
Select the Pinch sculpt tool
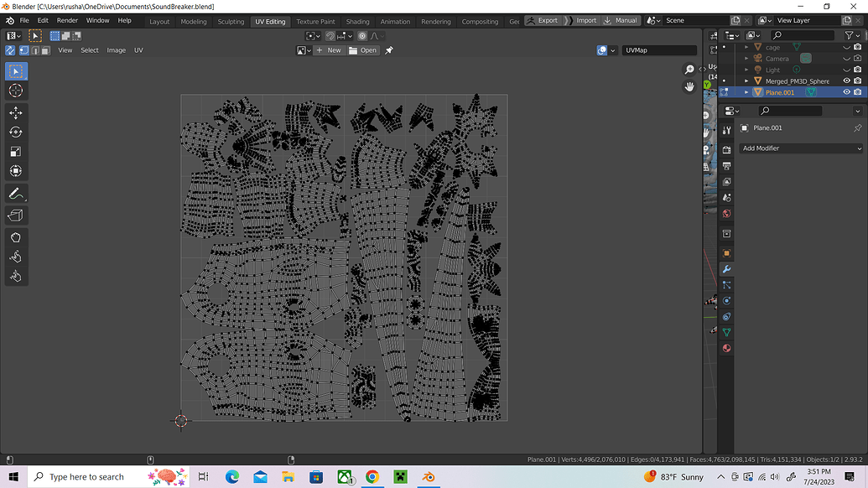tap(15, 276)
